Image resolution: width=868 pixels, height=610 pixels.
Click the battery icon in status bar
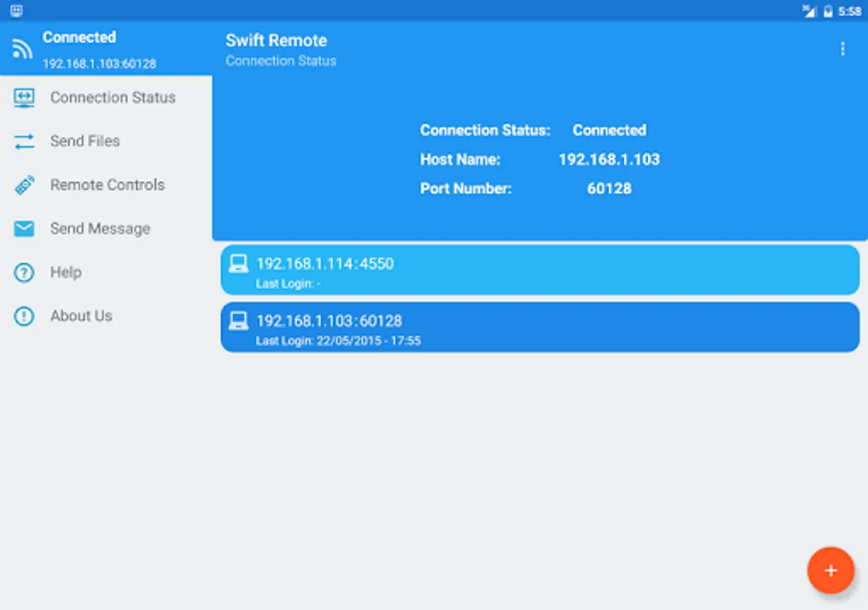[x=828, y=11]
